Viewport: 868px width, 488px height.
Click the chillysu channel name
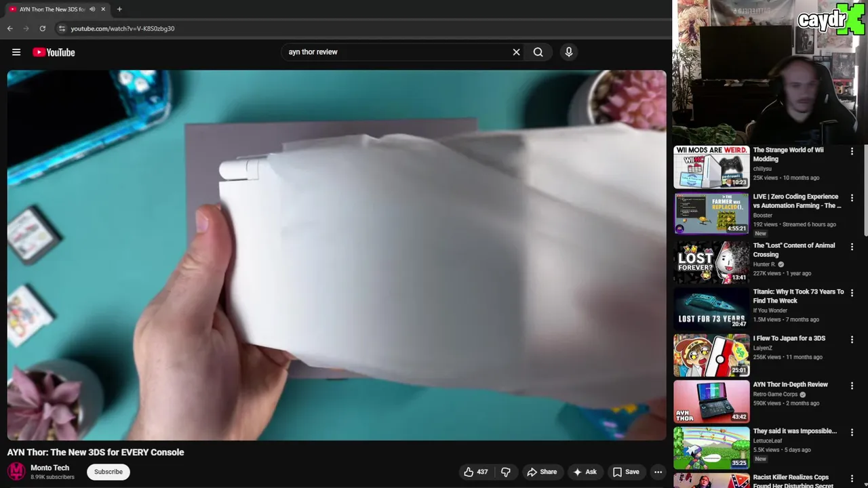click(x=762, y=169)
